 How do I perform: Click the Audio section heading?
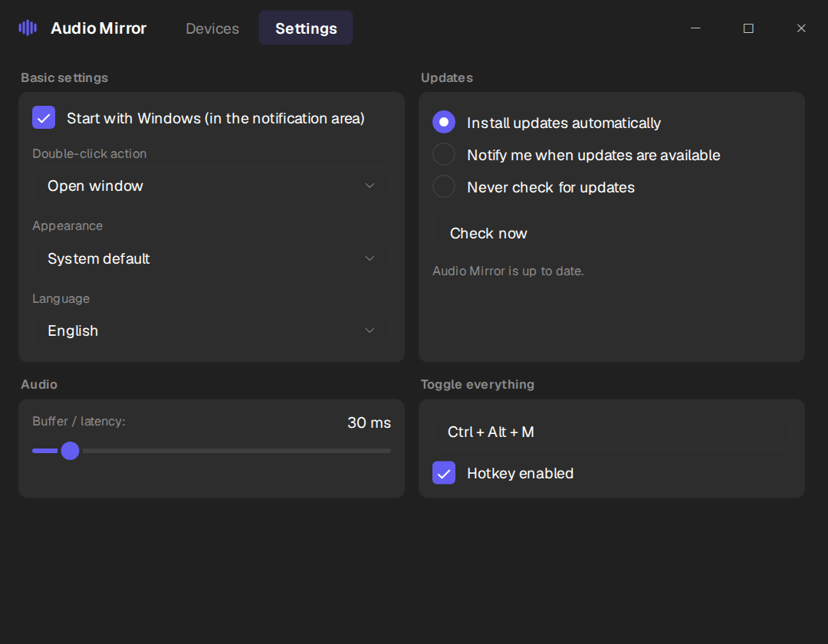[x=39, y=384]
